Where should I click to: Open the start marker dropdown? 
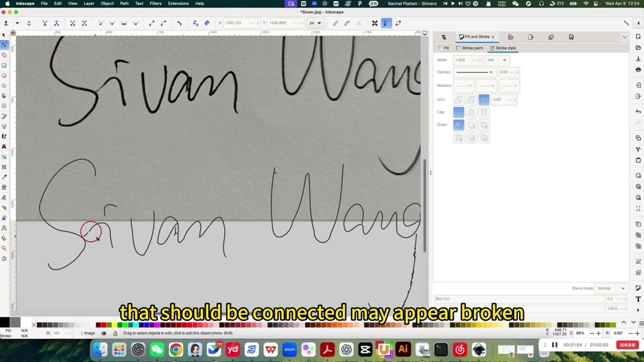464,85
